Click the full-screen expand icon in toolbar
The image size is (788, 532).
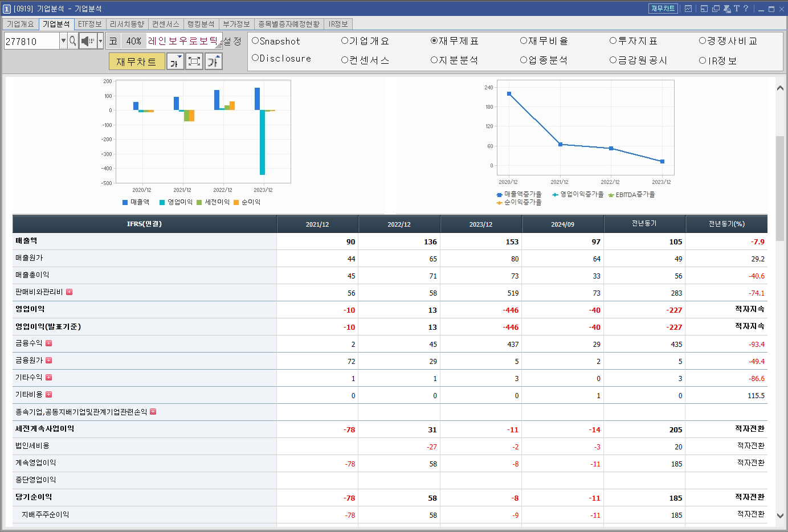coord(194,62)
